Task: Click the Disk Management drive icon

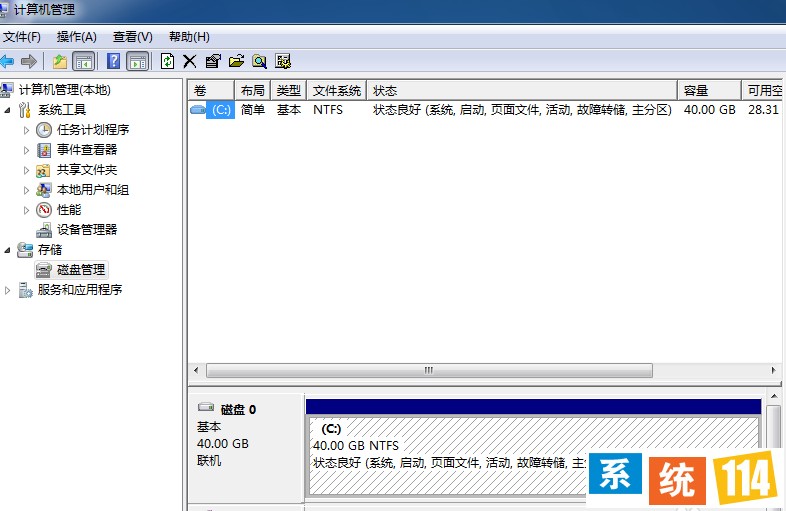Action: pyautogui.click(x=44, y=270)
